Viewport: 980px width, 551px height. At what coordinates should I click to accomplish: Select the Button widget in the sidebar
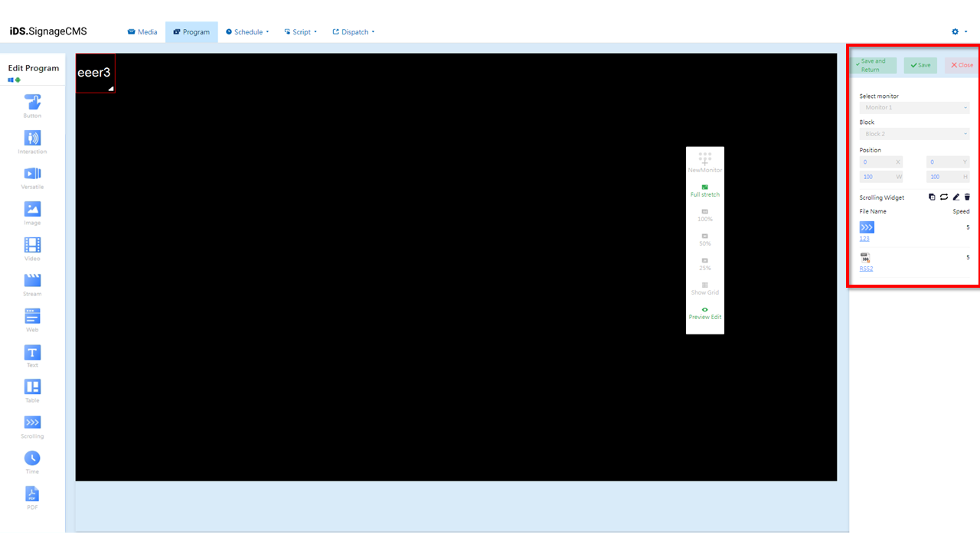[32, 105]
